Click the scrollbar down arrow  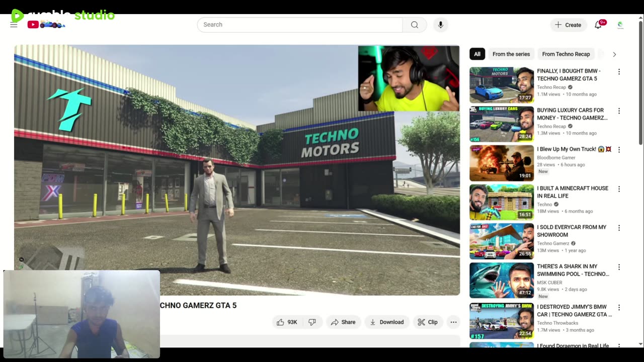640,344
